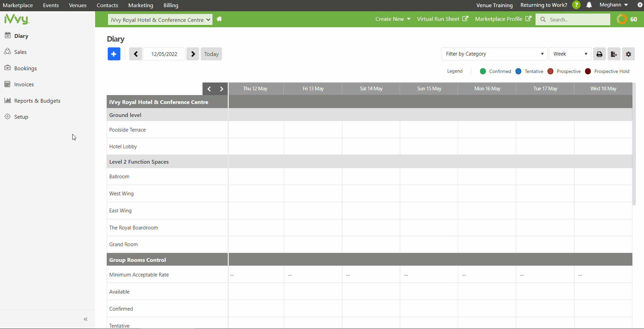Click the diary vertical scrollbar
The height and width of the screenshot is (329, 644).
click(x=634, y=144)
